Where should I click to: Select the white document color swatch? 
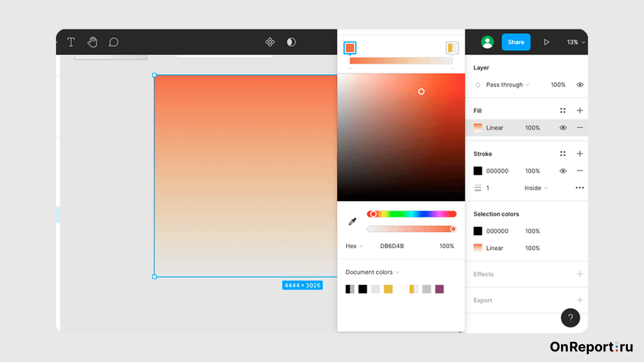(x=401, y=289)
